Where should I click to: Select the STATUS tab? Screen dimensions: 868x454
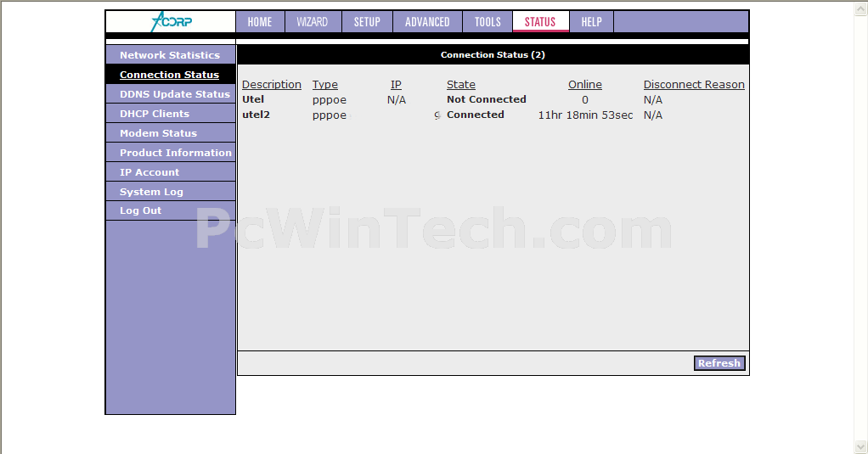[540, 22]
